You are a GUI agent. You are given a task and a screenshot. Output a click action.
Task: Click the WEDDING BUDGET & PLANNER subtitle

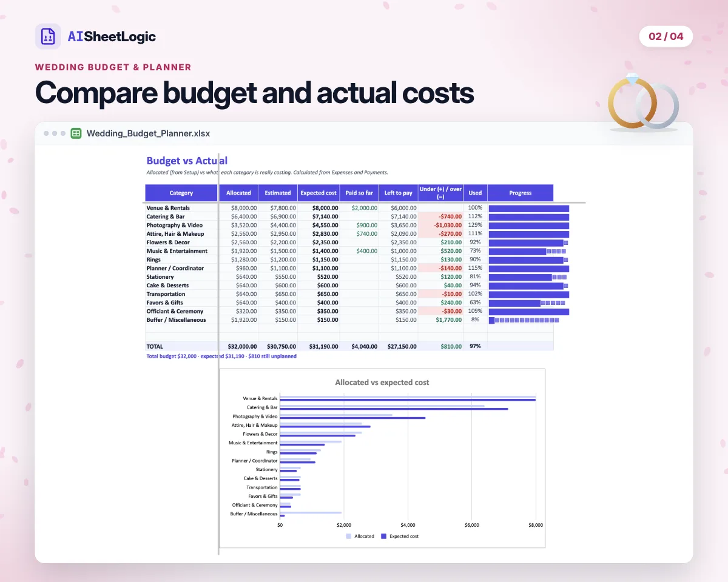(x=113, y=67)
